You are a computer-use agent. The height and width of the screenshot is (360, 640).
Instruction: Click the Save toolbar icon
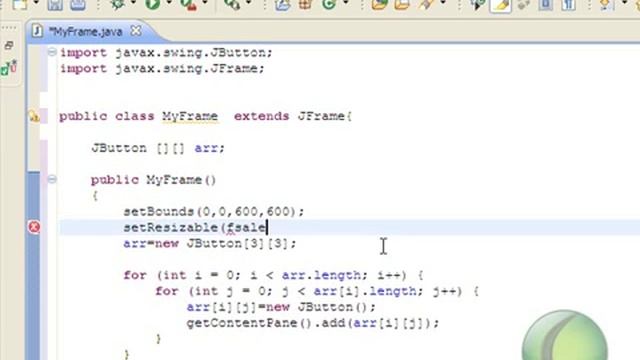tap(55, 4)
